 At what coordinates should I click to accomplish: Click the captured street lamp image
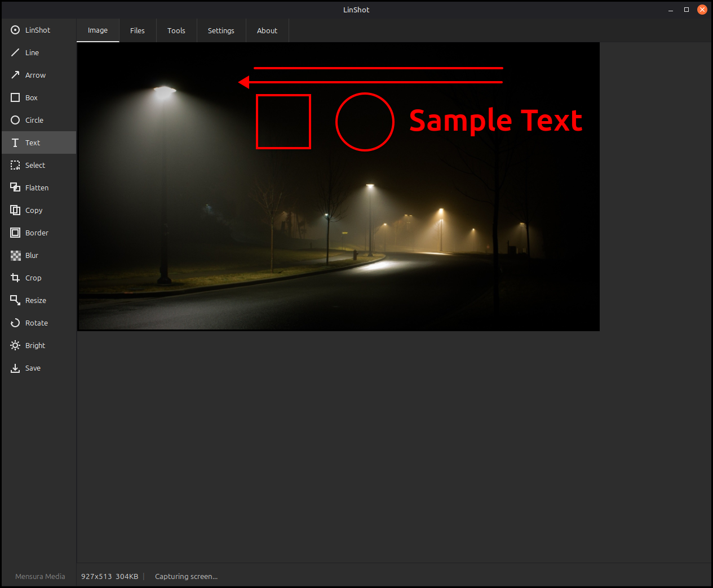(339, 186)
